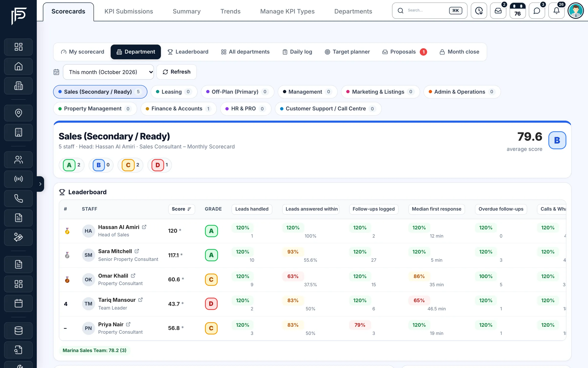This screenshot has height=368, width=588.
Task: Open the This month (October 2026) dropdown
Action: click(x=108, y=72)
